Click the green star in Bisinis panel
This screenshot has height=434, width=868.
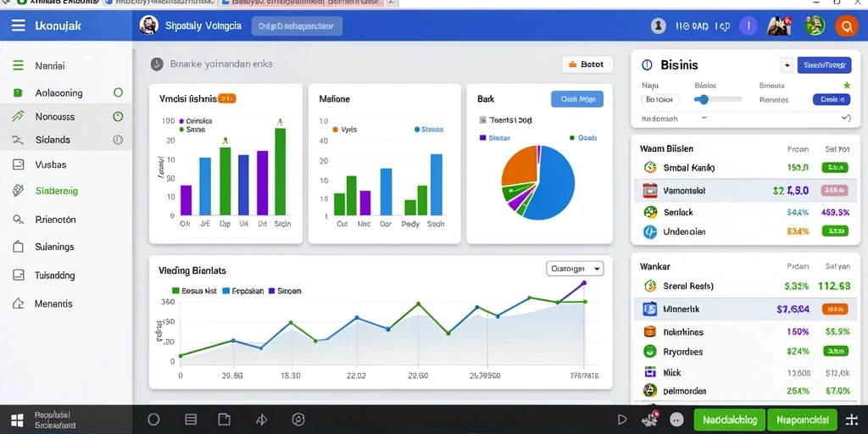pos(846,86)
